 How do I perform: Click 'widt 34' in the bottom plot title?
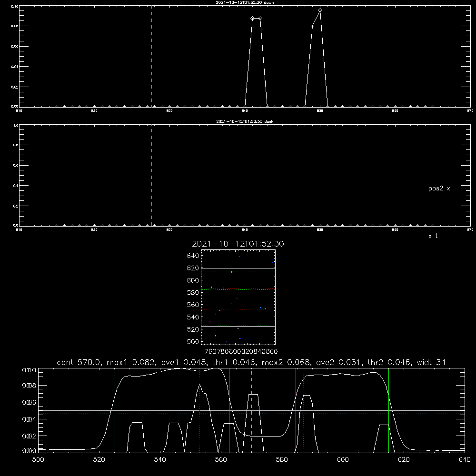pos(431,362)
